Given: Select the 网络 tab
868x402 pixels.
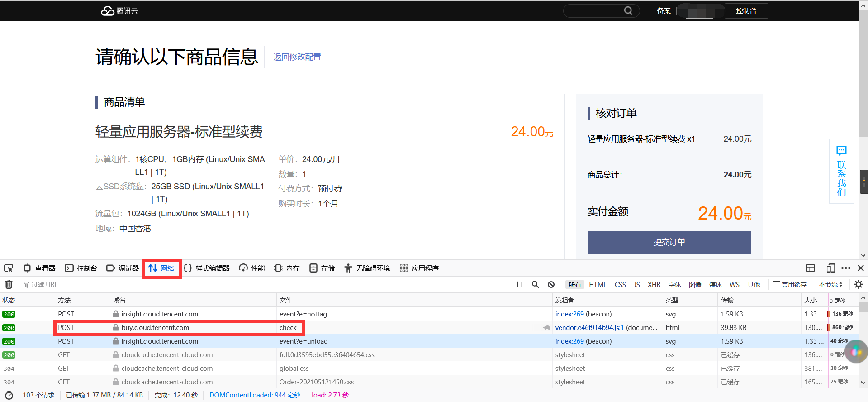Looking at the screenshot, I should (161, 268).
